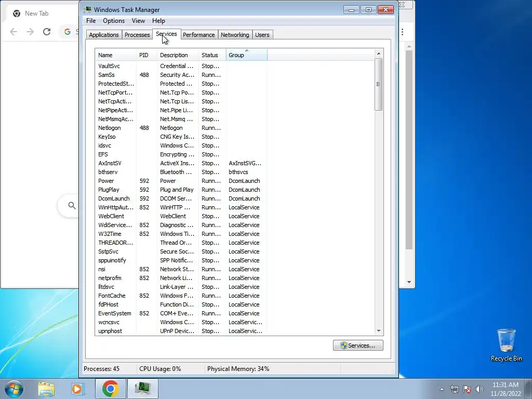Click the Services... button
532x399 pixels.
click(358, 345)
